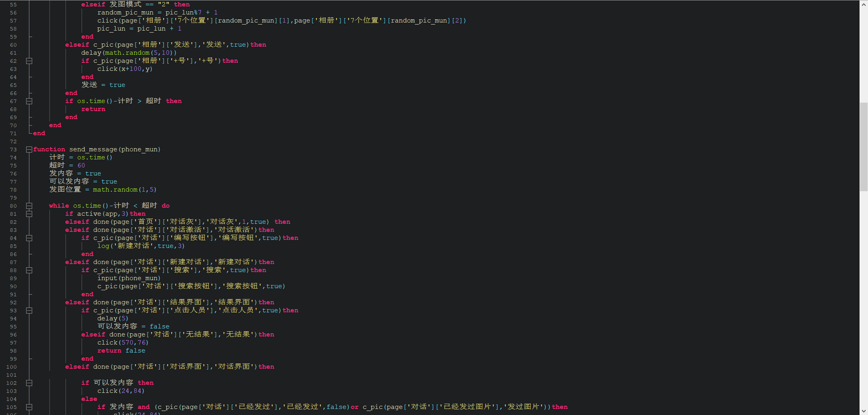Click log('新建对话',true,3) on line 85
This screenshot has width=868, height=415.
click(x=141, y=246)
